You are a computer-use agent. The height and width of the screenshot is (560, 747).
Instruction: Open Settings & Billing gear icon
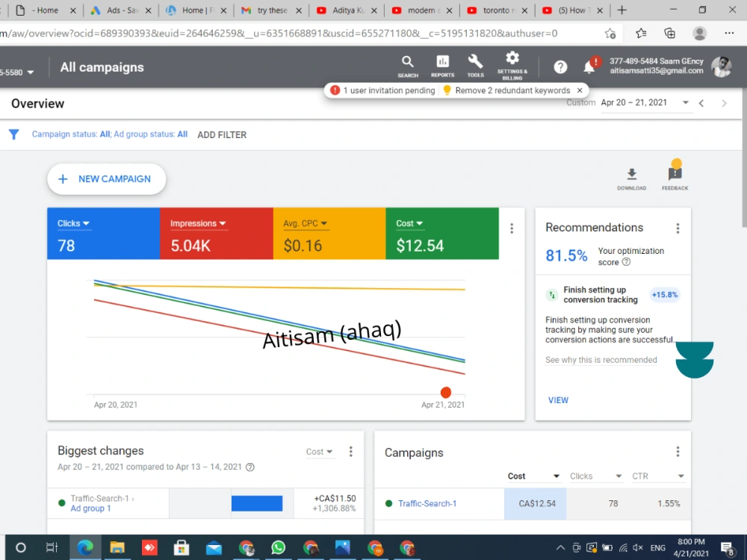pyautogui.click(x=512, y=66)
